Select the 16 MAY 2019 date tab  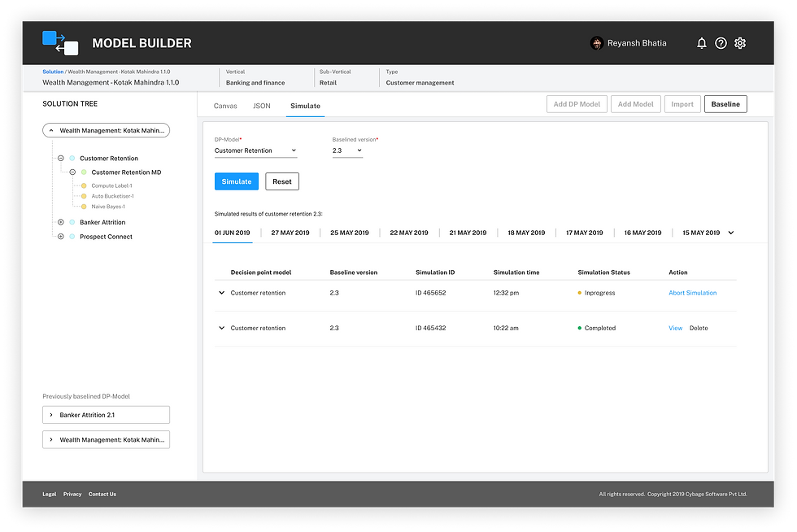(643, 233)
